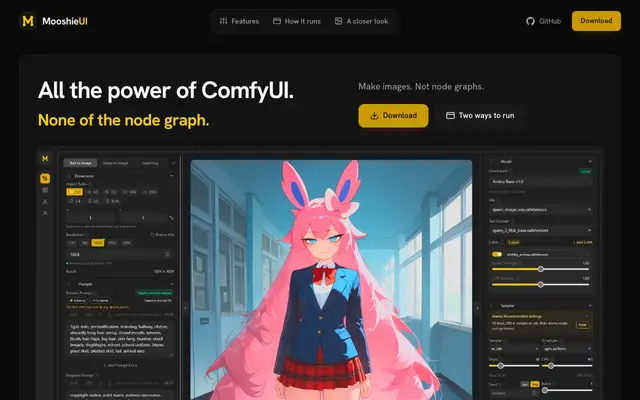Select the Rng seed mode
This screenshot has height=400, width=640.
pyautogui.click(x=535, y=384)
